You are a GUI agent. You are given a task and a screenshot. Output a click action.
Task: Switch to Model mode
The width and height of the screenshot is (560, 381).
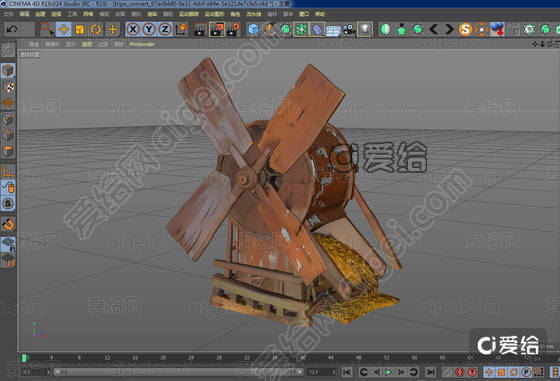point(8,70)
